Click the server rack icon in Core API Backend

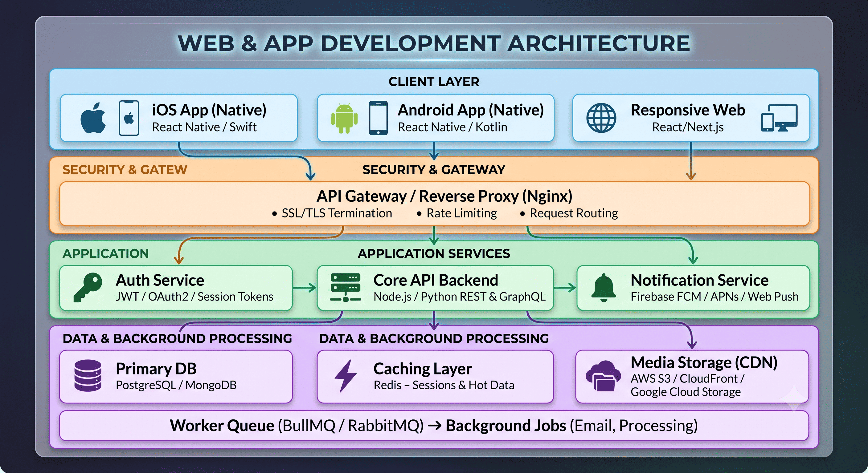coord(345,287)
